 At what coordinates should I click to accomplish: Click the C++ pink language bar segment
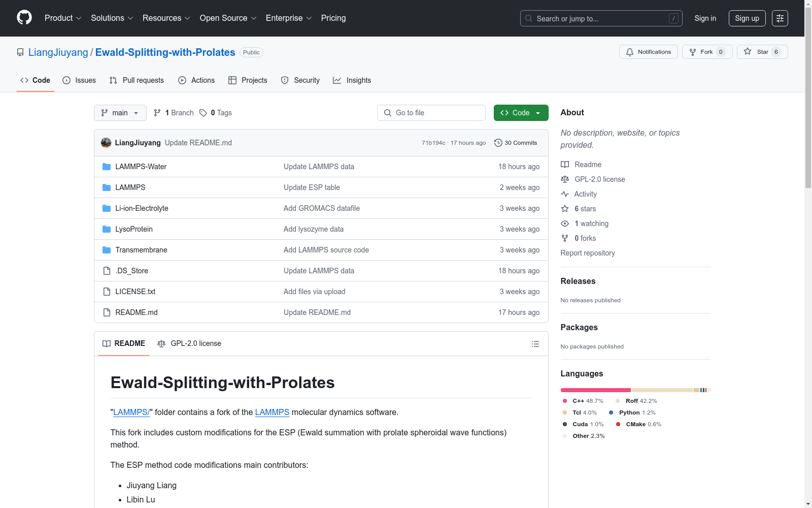[x=596, y=390]
